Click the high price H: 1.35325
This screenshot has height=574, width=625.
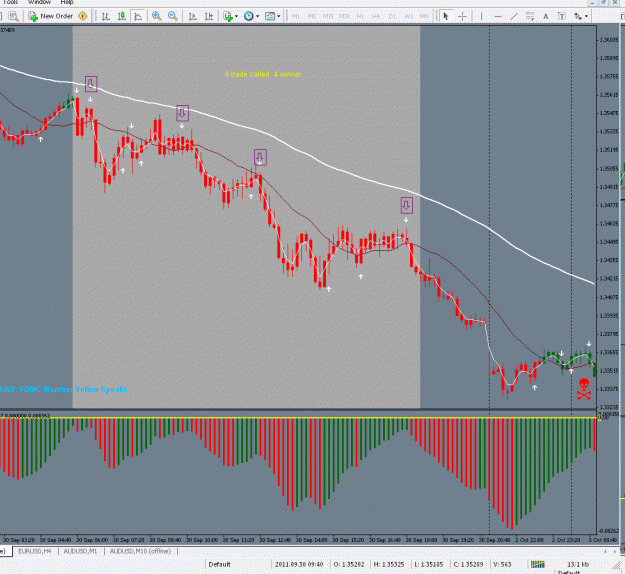(x=389, y=564)
